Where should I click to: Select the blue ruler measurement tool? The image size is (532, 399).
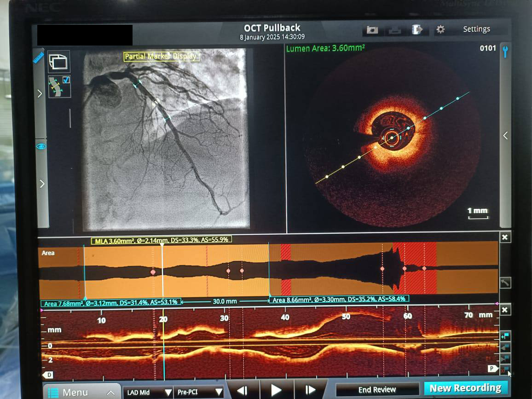coord(39,58)
